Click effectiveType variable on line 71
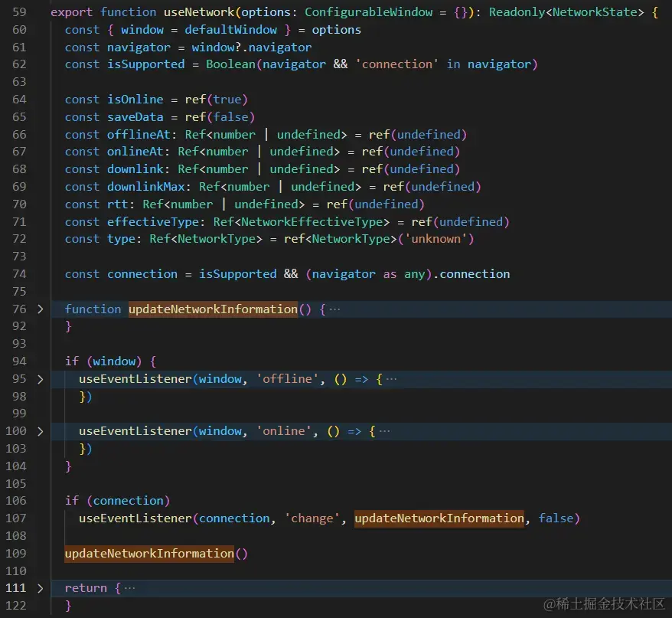Viewport: 672px width, 618px height. click(153, 222)
